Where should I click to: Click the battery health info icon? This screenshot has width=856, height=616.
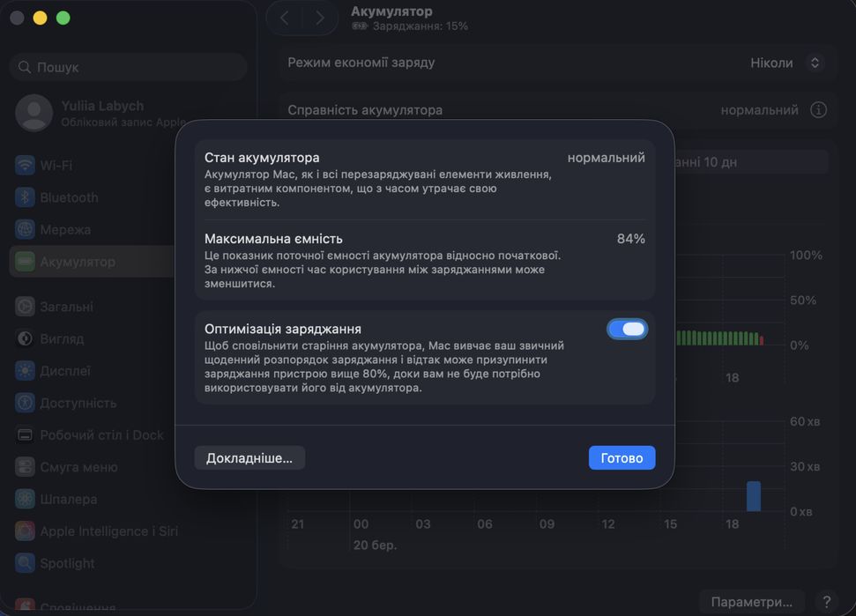click(x=819, y=110)
